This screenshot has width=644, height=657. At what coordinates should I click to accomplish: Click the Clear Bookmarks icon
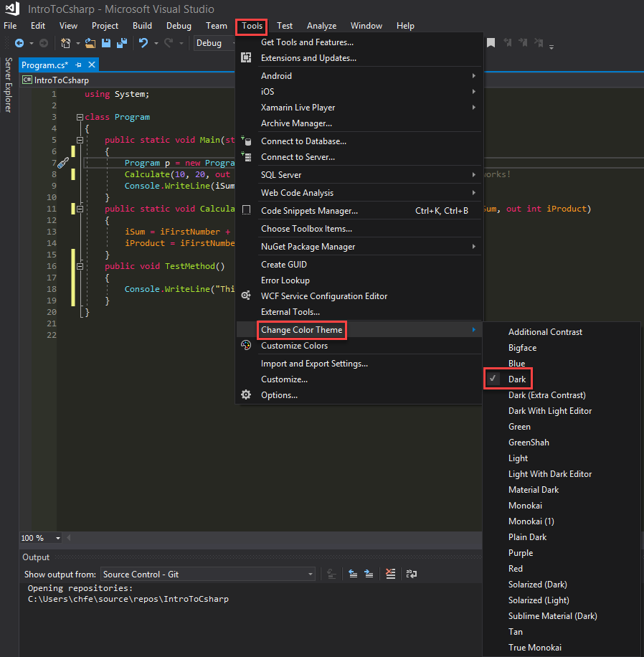point(539,43)
